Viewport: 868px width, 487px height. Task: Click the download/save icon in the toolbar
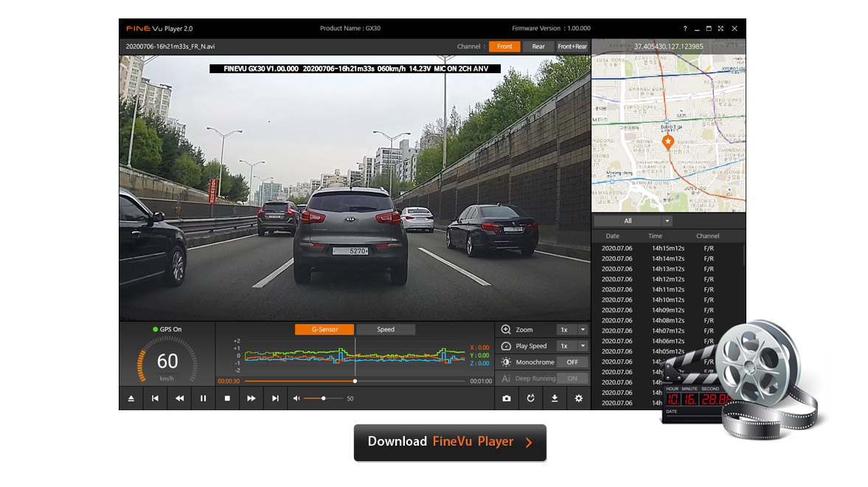click(x=555, y=398)
